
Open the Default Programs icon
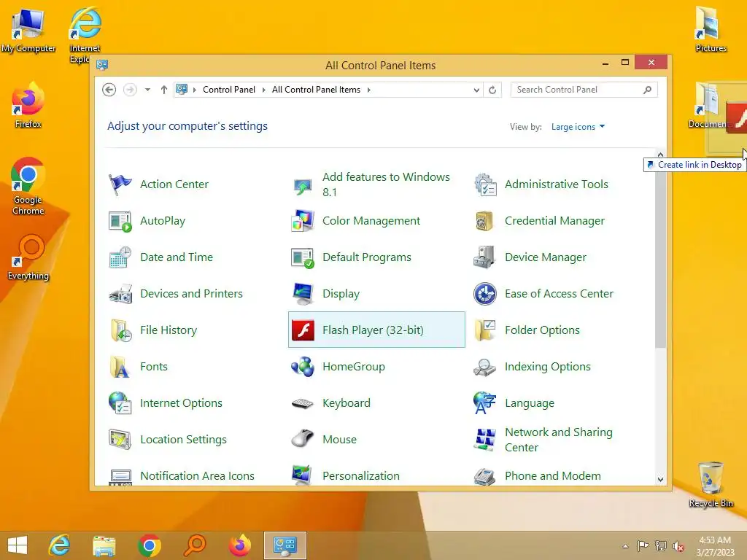click(302, 257)
